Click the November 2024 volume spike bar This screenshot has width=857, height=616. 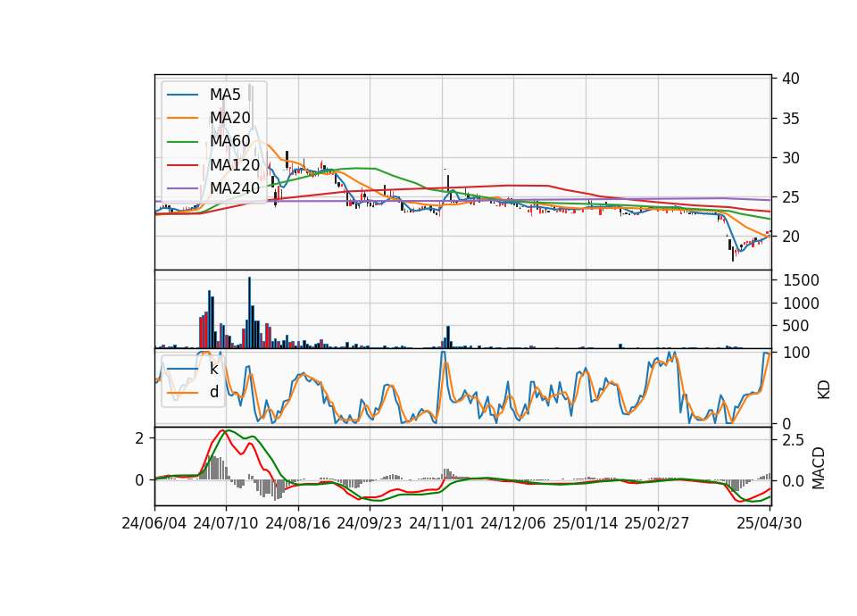point(448,337)
